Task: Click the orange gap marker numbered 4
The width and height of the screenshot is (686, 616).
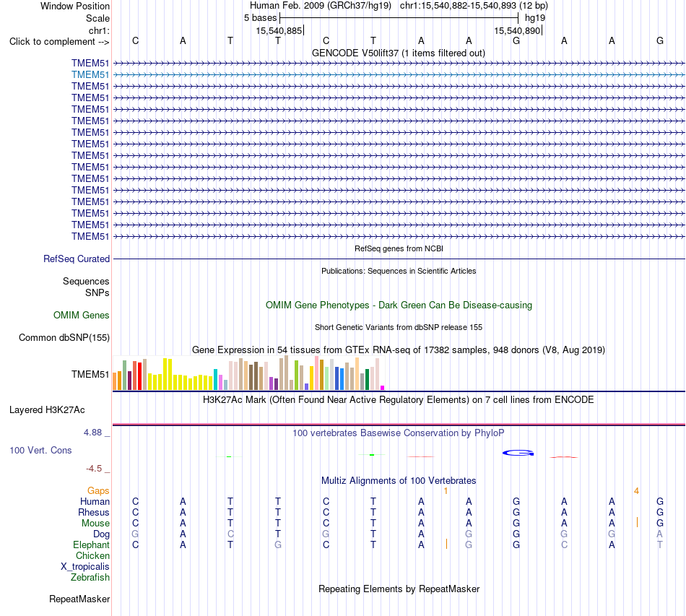Action: point(637,491)
